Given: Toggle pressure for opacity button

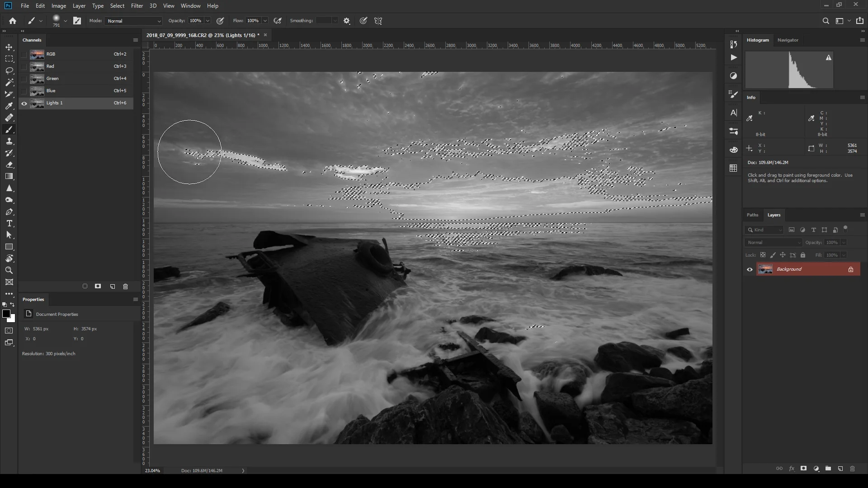Looking at the screenshot, I should pyautogui.click(x=221, y=21).
